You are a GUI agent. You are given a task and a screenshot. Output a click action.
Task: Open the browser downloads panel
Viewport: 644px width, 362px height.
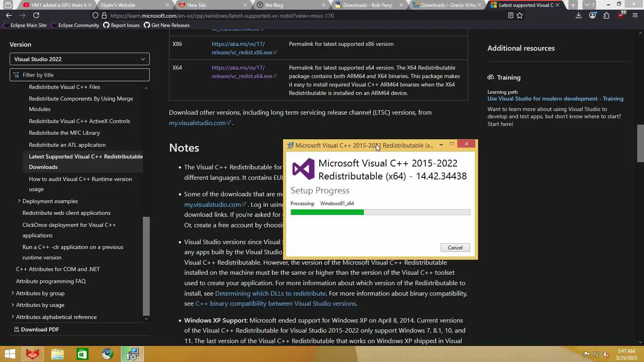[578, 15]
